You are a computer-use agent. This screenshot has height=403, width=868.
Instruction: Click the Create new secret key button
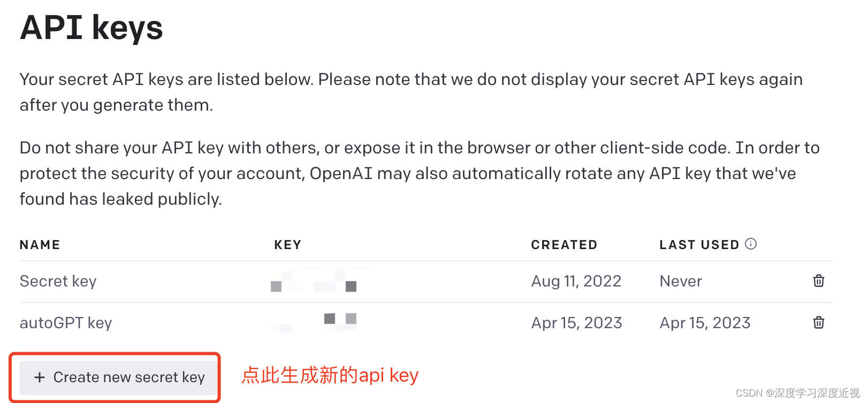click(x=119, y=377)
